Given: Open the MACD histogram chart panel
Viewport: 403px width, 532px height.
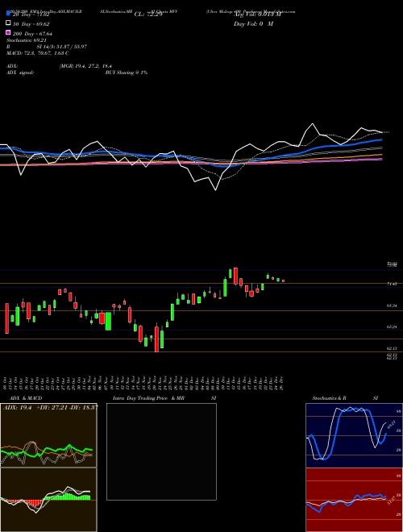Looking at the screenshot, I should click(x=48, y=500).
